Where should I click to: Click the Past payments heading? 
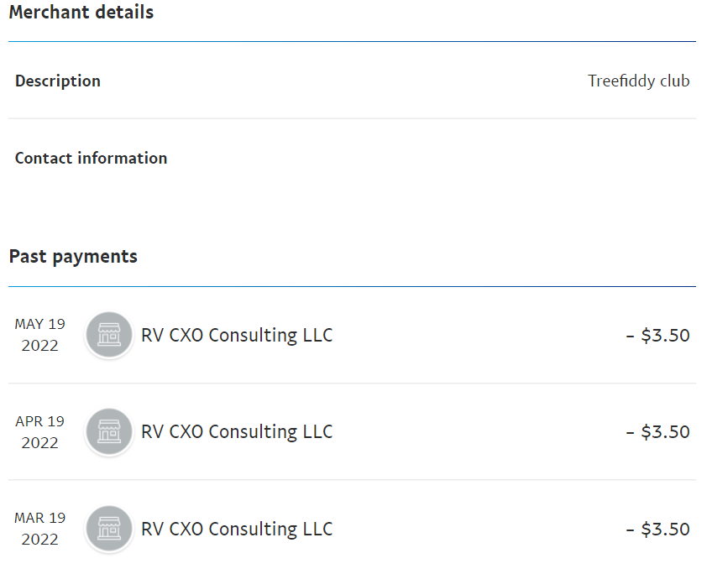pos(73,257)
